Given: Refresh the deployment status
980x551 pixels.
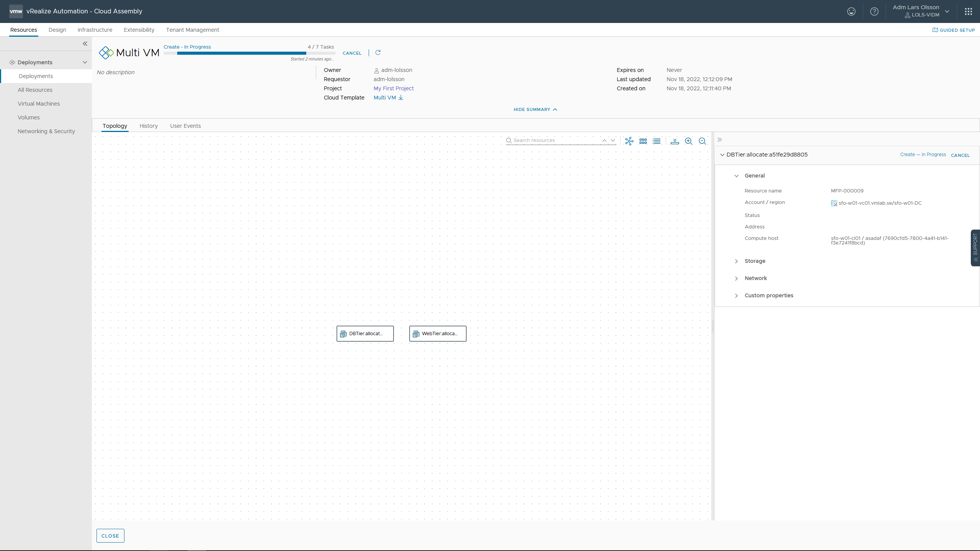Looking at the screenshot, I should click(378, 52).
